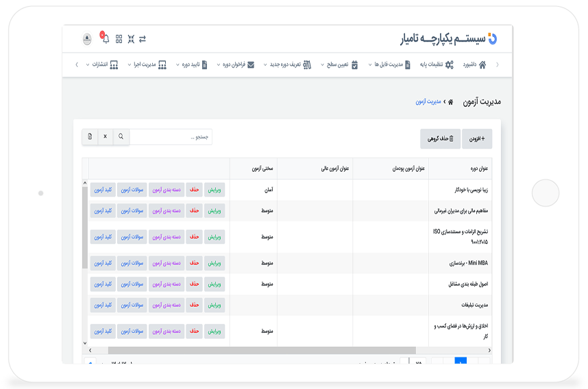Click the export file icon near search
Viewport: 588px width, 389px height.
tap(90, 137)
